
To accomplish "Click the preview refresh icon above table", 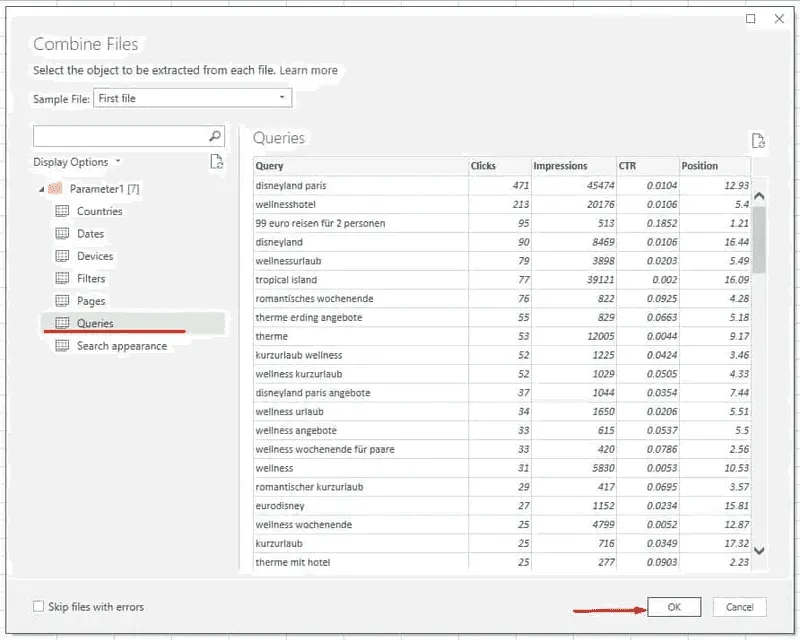I will tap(758, 141).
